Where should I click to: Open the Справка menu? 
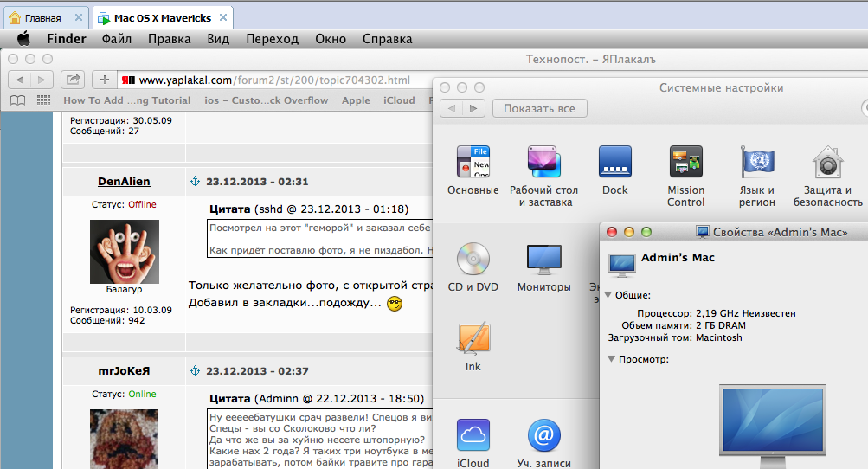point(388,39)
